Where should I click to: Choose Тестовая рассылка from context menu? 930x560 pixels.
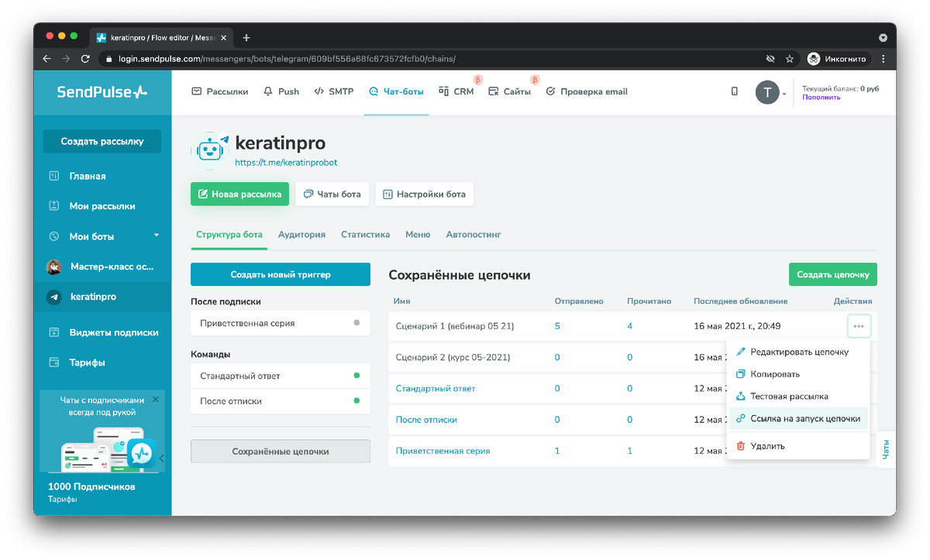797,396
